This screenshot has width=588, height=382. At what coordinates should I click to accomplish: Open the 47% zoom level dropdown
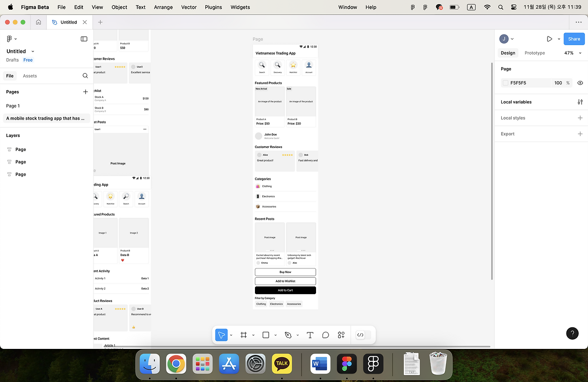click(x=573, y=53)
